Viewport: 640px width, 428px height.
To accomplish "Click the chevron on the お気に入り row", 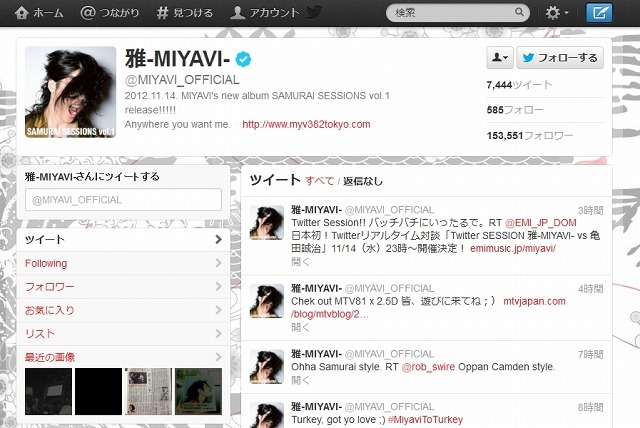I will [x=218, y=310].
